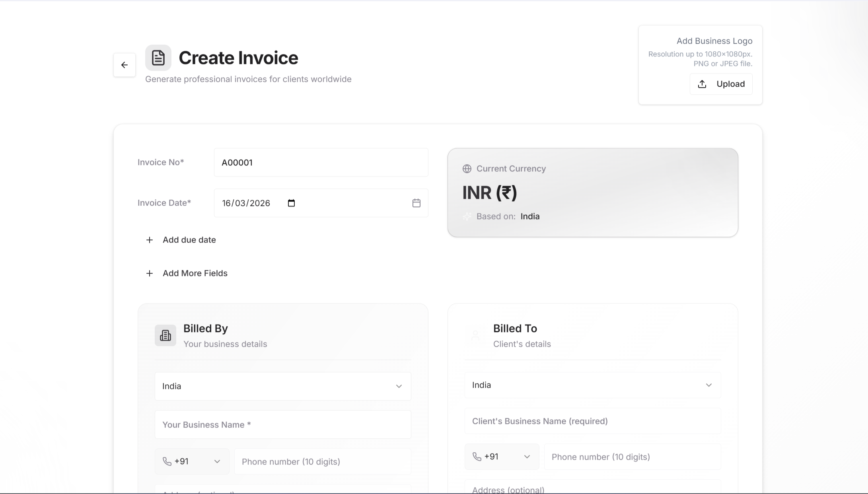Click the Client's Business Name field
The height and width of the screenshot is (494, 868).
pyautogui.click(x=592, y=421)
